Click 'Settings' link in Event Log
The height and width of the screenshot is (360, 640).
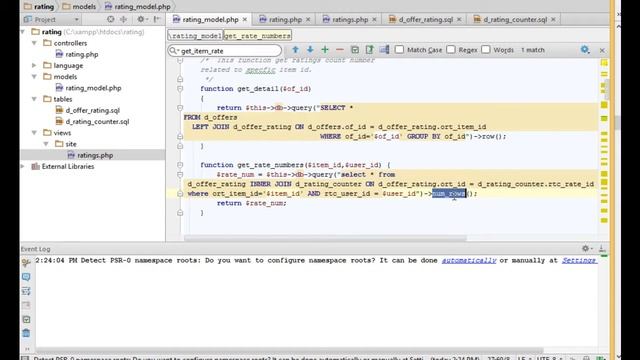579,260
